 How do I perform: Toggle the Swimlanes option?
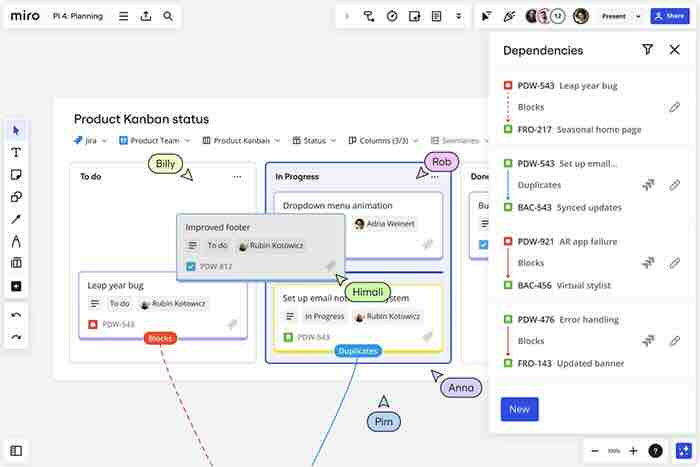(461, 141)
